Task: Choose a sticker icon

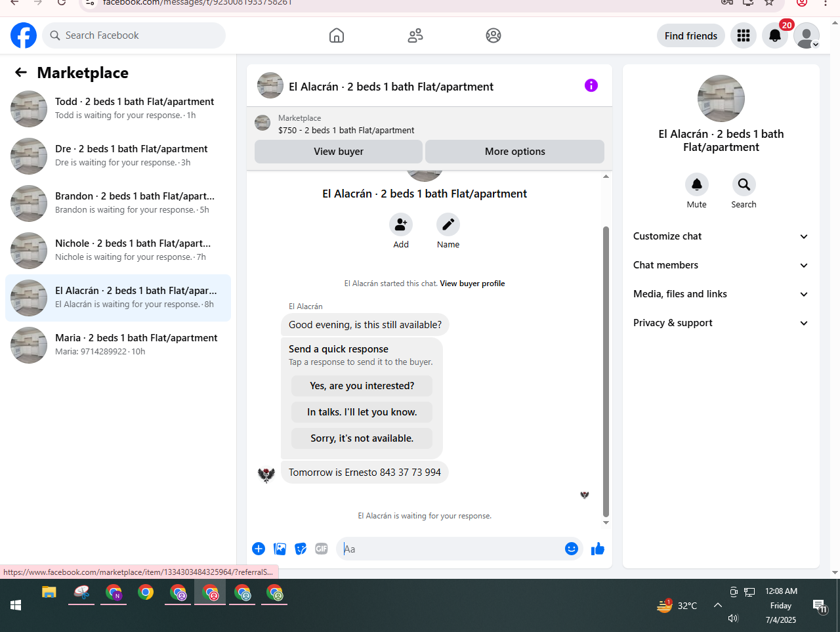Action: pyautogui.click(x=301, y=549)
